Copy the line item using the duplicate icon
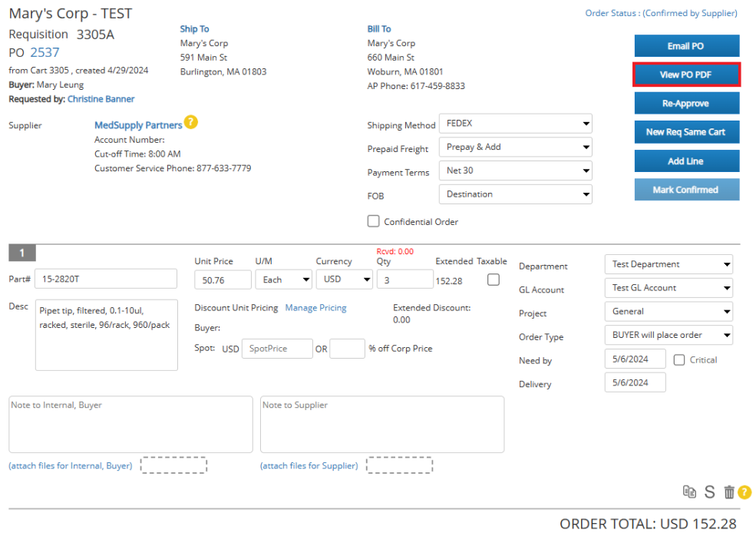This screenshot has height=533, width=756. tap(690, 492)
